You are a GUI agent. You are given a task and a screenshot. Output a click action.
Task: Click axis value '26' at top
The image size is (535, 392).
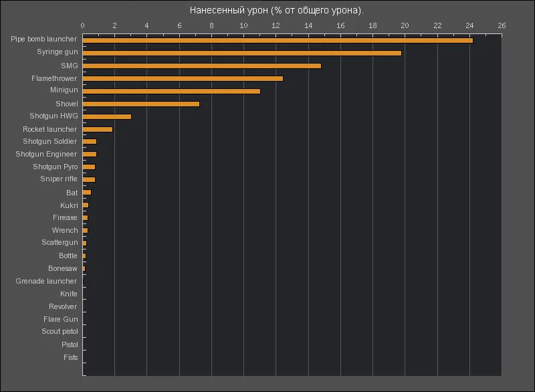click(502, 25)
